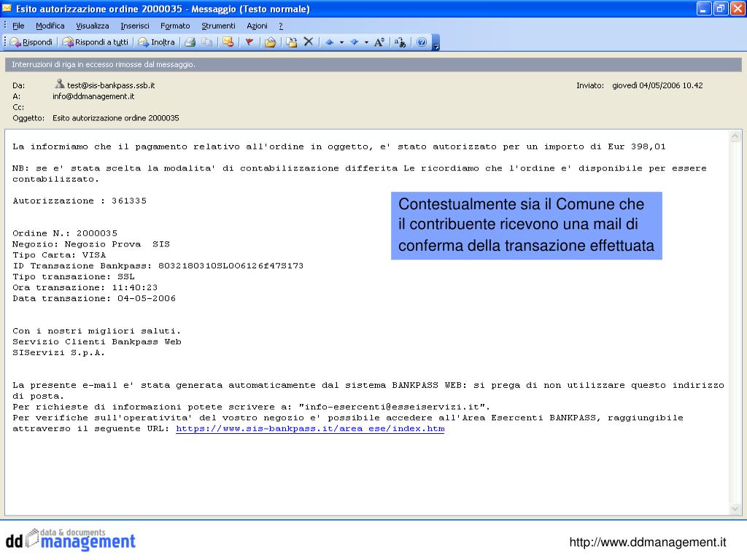
Task: Open the ? help menu
Action: [x=281, y=26]
